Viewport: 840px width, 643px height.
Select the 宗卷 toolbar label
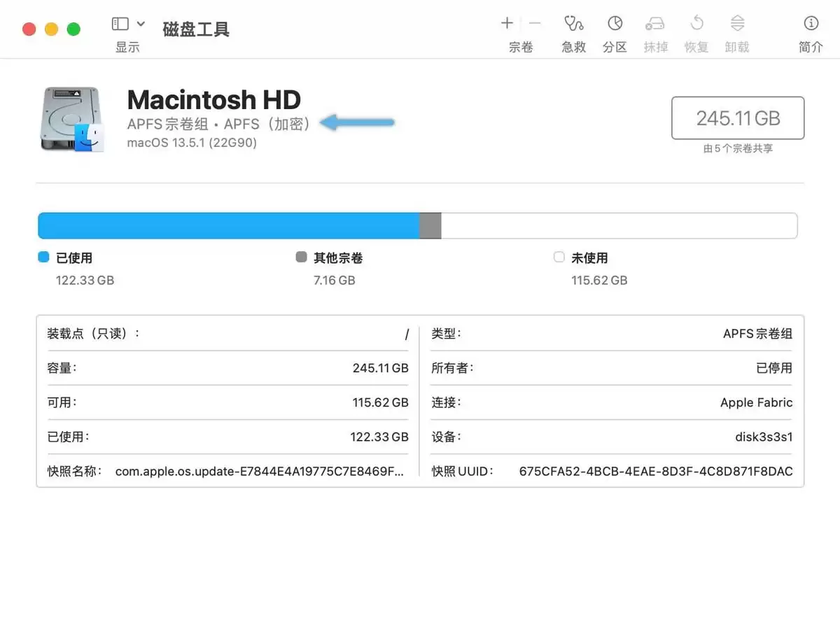tap(520, 47)
